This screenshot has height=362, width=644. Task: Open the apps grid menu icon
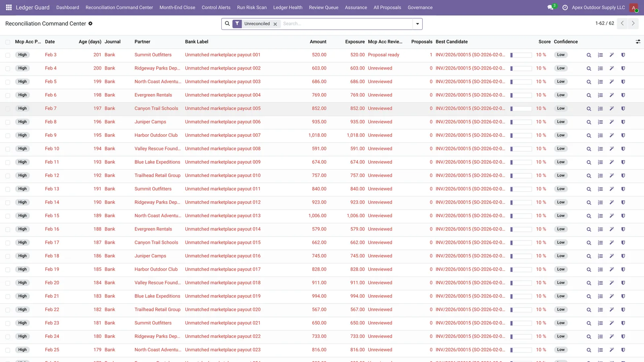click(9, 7)
